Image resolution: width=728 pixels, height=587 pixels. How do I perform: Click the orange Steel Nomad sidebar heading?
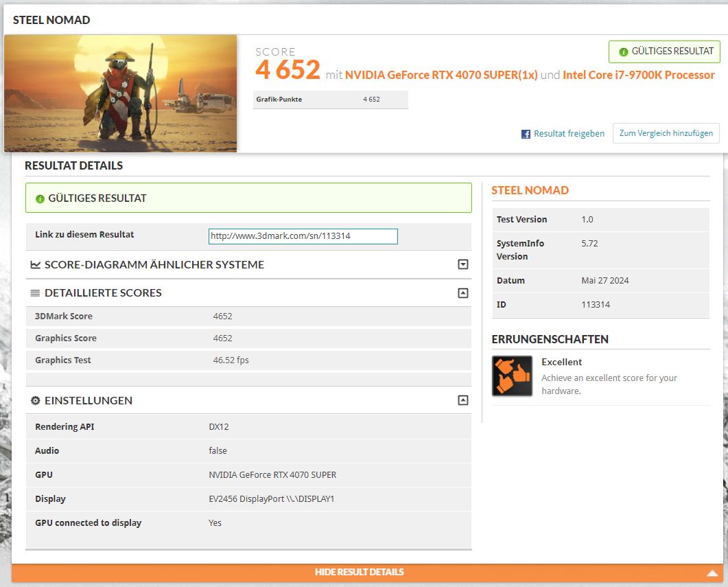point(530,190)
